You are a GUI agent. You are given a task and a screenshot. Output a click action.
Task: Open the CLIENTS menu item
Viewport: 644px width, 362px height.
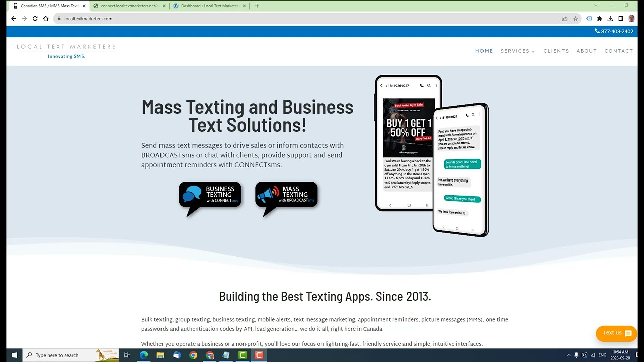(556, 51)
